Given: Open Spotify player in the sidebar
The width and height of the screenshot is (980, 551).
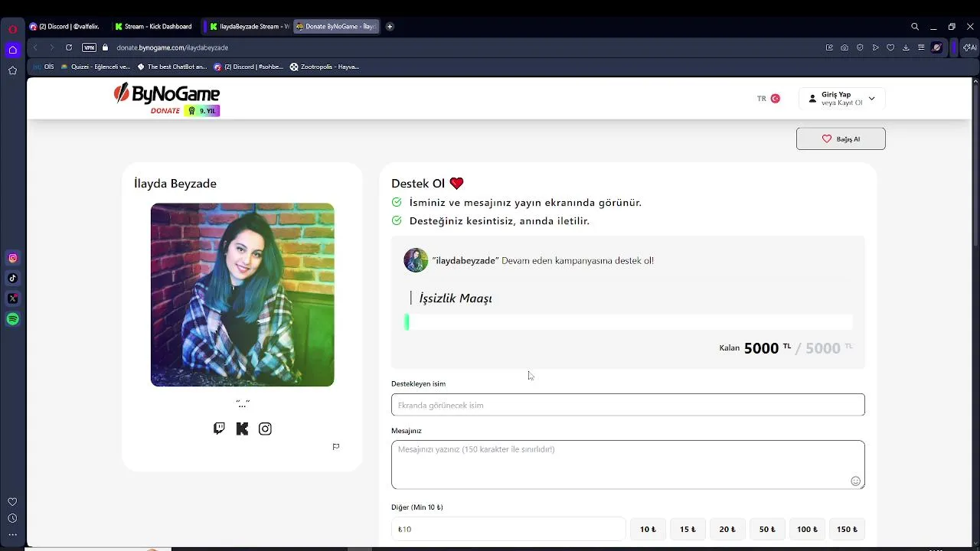Looking at the screenshot, I should [12, 319].
